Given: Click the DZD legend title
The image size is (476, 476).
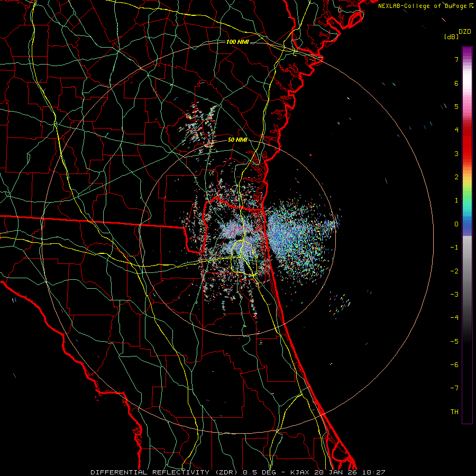Looking at the screenshot, I should pos(465,32).
